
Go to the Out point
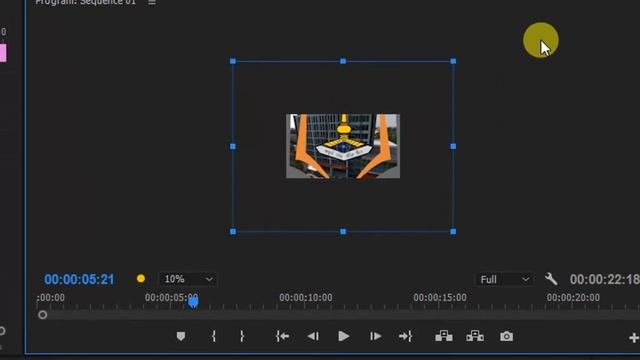405,336
